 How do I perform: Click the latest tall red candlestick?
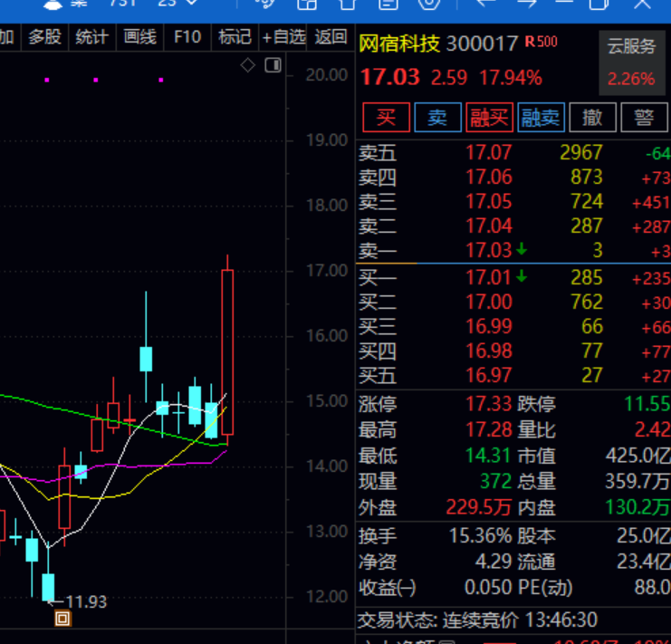tap(227, 351)
